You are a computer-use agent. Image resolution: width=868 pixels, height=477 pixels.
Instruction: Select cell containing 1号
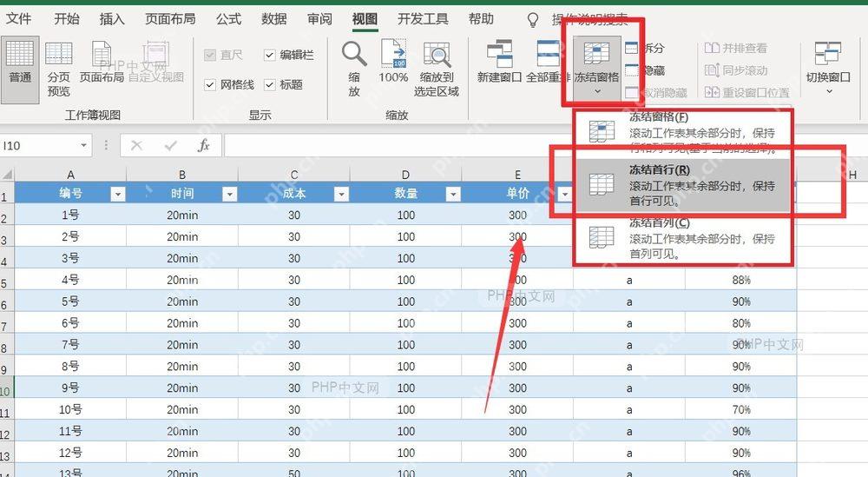click(70, 215)
